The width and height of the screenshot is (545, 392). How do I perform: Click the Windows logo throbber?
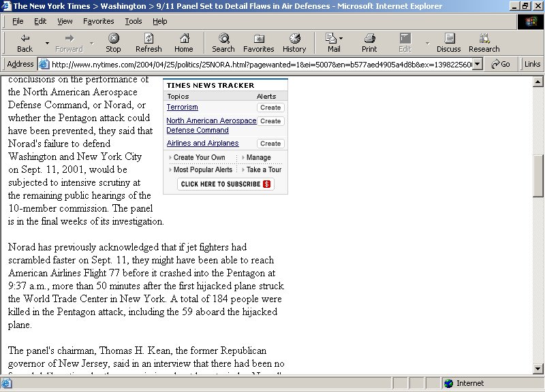[531, 22]
